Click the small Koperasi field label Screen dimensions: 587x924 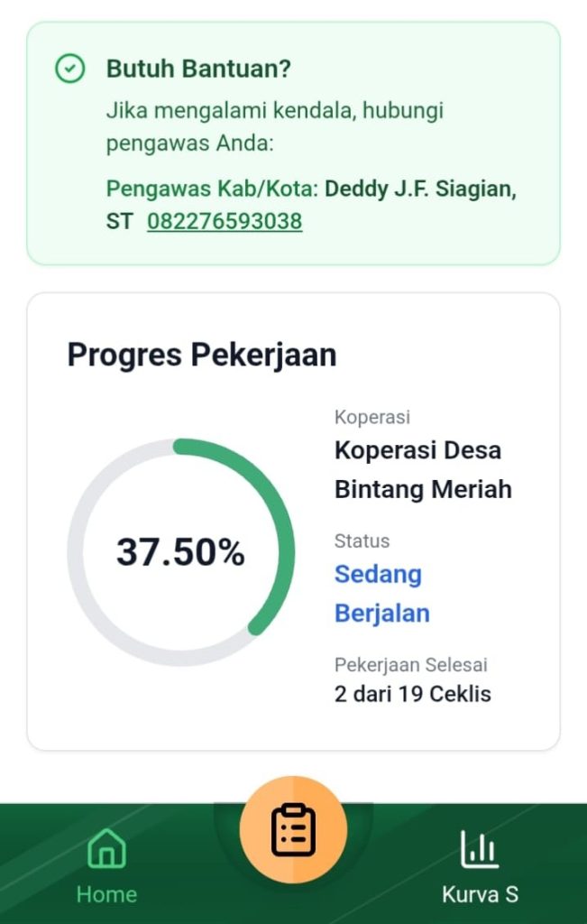372,417
